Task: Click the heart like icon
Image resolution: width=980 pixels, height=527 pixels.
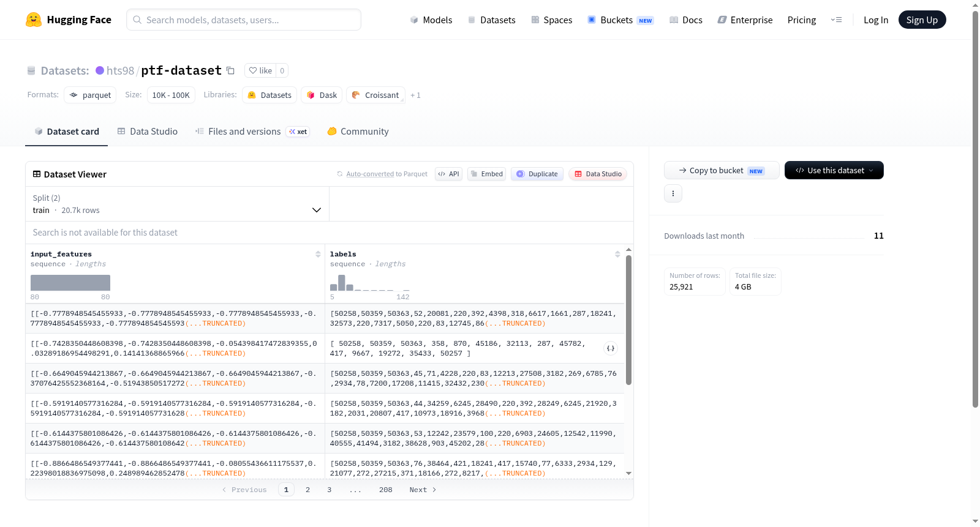Action: click(x=253, y=70)
